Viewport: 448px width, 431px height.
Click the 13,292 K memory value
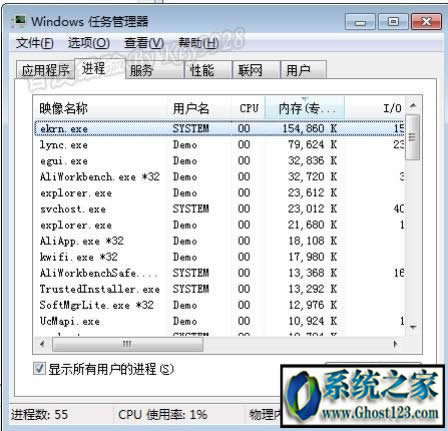[x=313, y=289]
